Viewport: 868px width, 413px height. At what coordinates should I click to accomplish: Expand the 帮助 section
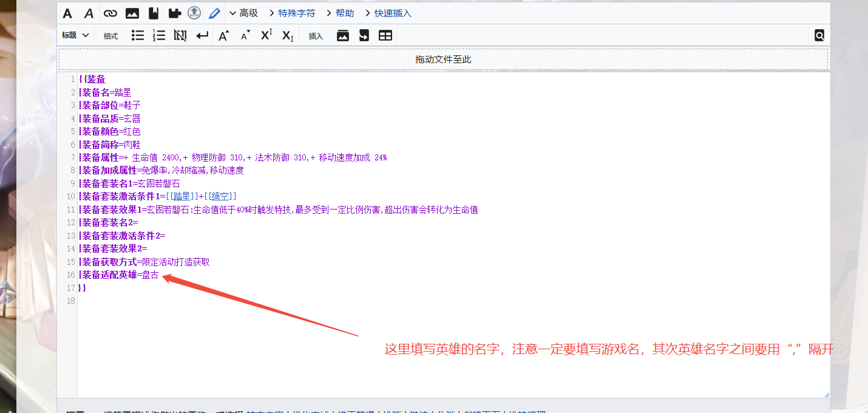pos(340,13)
